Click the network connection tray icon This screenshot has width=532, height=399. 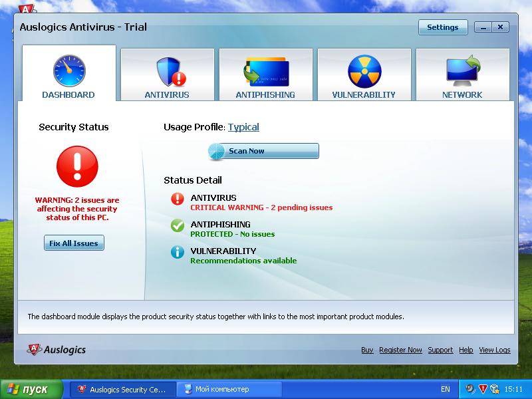pyautogui.click(x=495, y=389)
